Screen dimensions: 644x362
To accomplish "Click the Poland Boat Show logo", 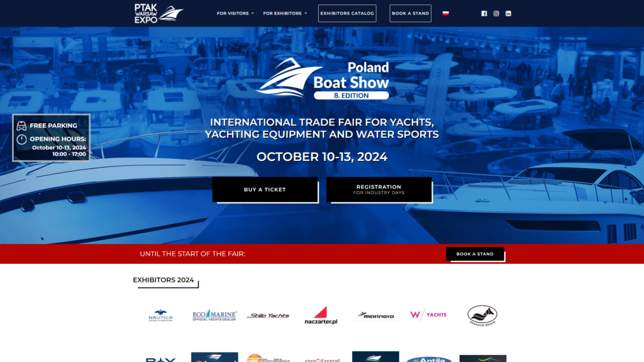I will (x=323, y=79).
